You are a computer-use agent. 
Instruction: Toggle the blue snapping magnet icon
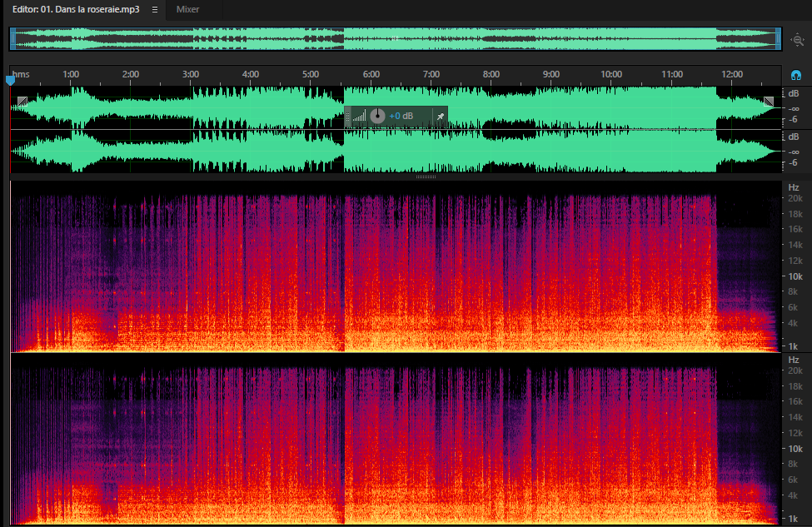click(x=796, y=76)
